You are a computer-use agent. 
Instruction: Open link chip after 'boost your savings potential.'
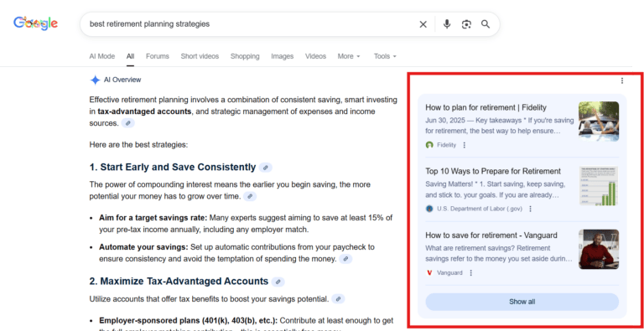point(338,299)
